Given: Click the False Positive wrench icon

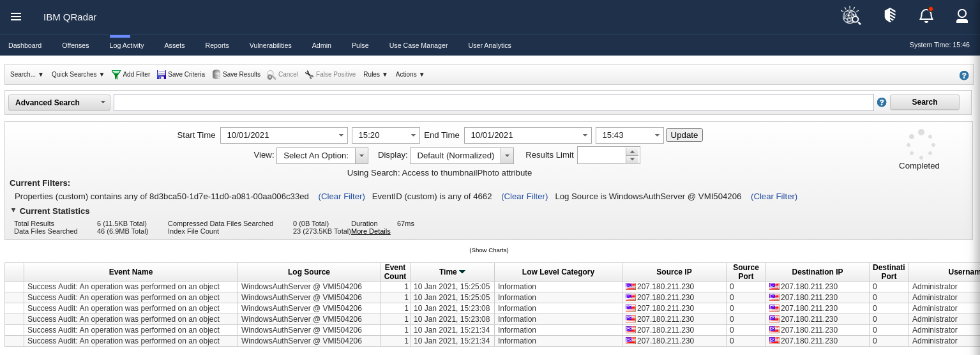Looking at the screenshot, I should pyautogui.click(x=310, y=75).
